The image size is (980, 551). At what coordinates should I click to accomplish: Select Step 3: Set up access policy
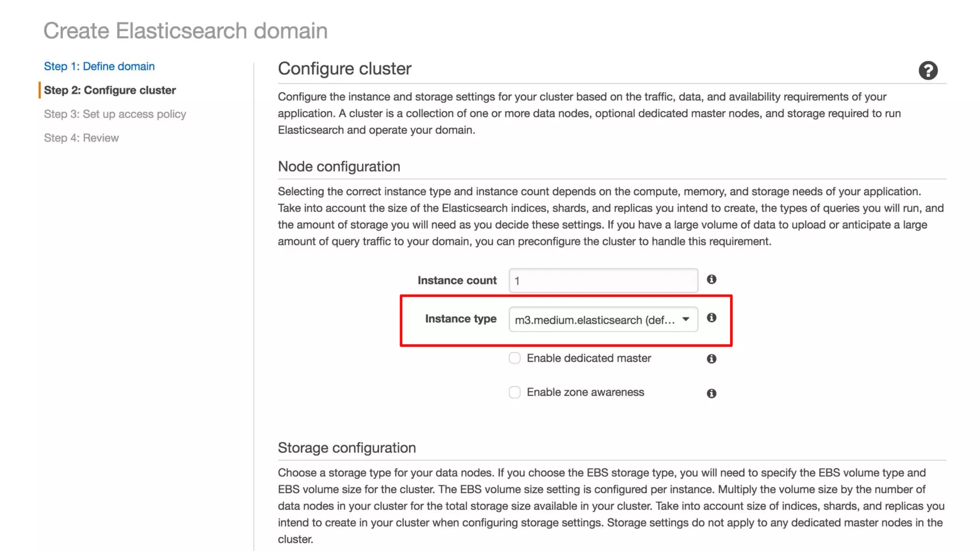115,114
